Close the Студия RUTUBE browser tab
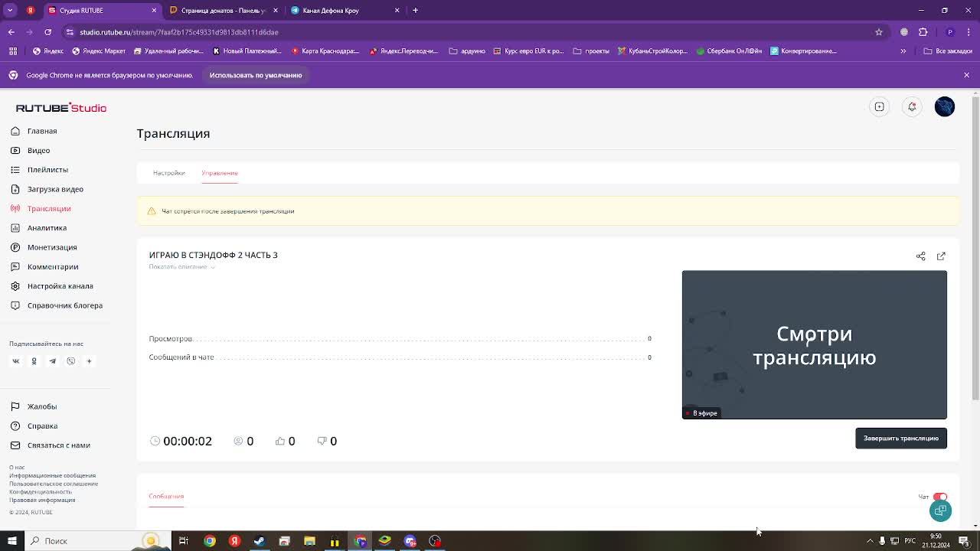 click(154, 11)
